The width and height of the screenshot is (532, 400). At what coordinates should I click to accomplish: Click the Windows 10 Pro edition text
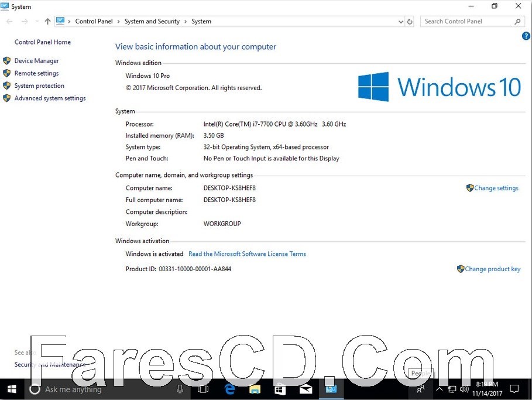[147, 76]
